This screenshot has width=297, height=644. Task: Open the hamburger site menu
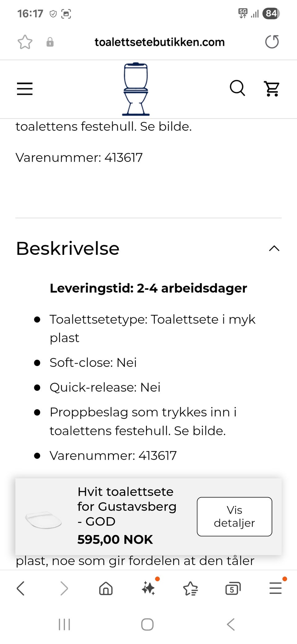[x=25, y=89]
